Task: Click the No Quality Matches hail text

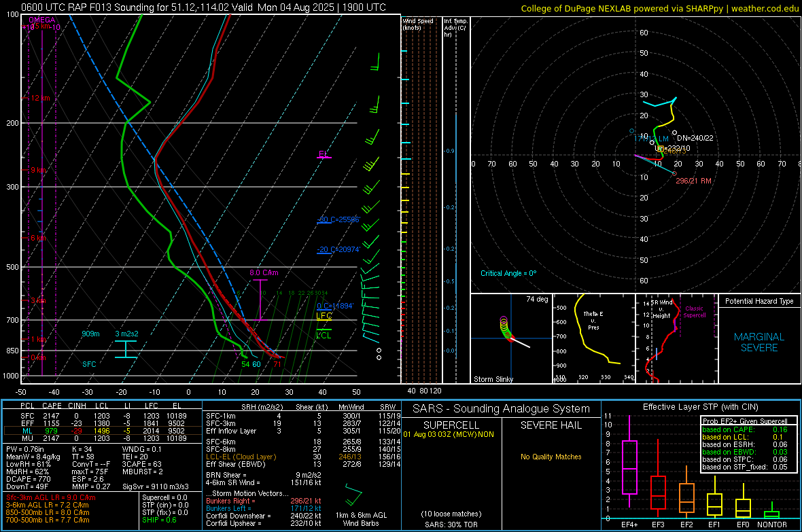Action: 551,457
